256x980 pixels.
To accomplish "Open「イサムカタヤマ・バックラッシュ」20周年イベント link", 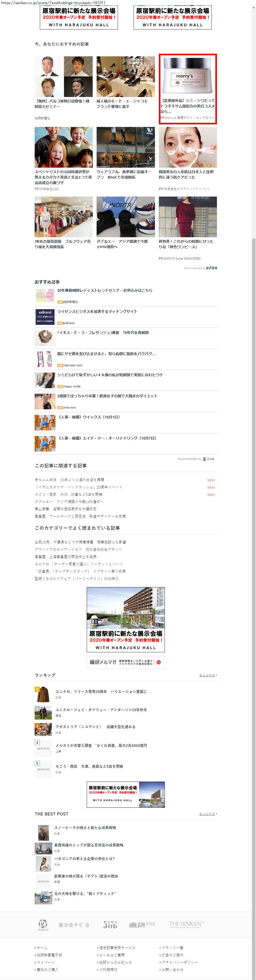I will coord(78,487).
